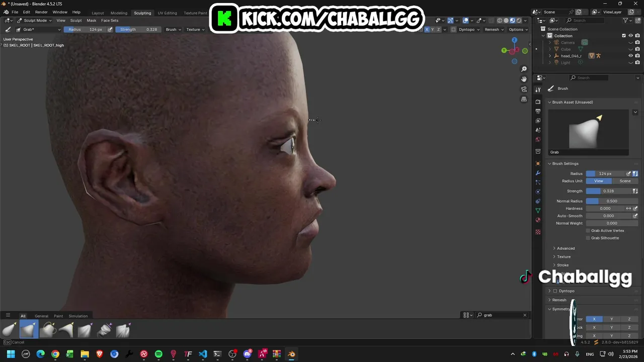Screen dimensions: 644x362
Task: Select the third brush in asset shelf
Action: (48, 329)
